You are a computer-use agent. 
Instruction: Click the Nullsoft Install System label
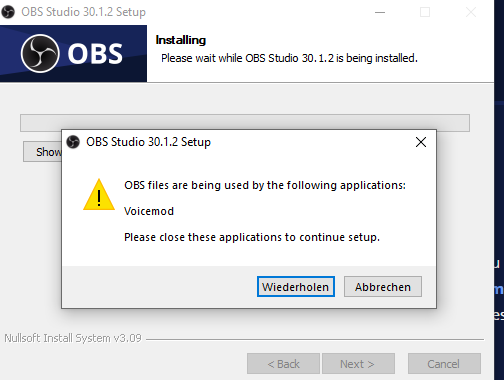pos(73,338)
